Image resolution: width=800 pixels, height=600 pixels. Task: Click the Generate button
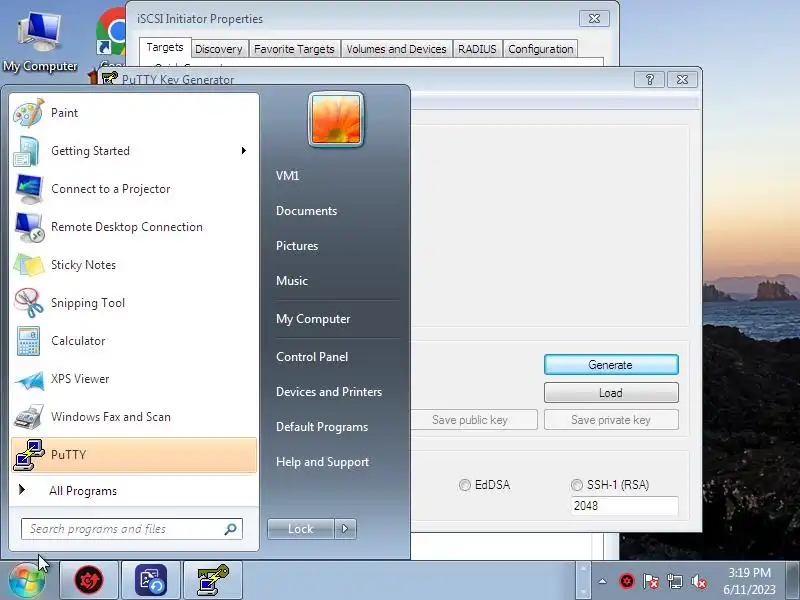point(611,365)
